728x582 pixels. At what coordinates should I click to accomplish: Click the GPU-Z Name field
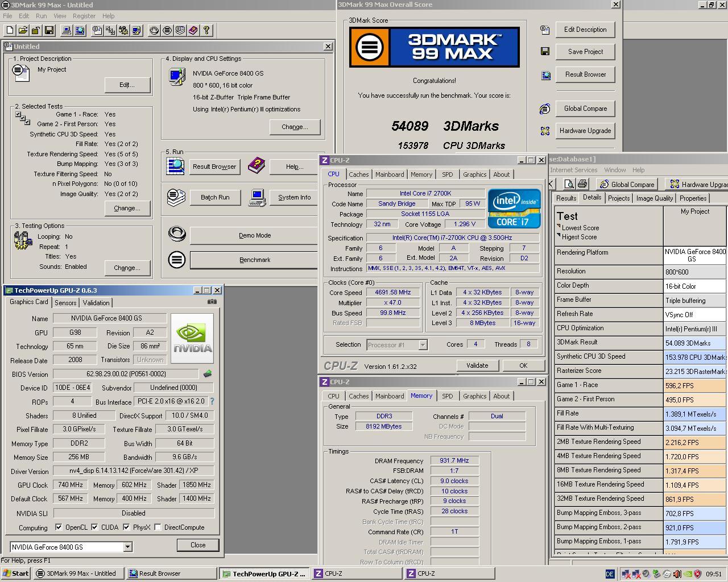(110, 318)
